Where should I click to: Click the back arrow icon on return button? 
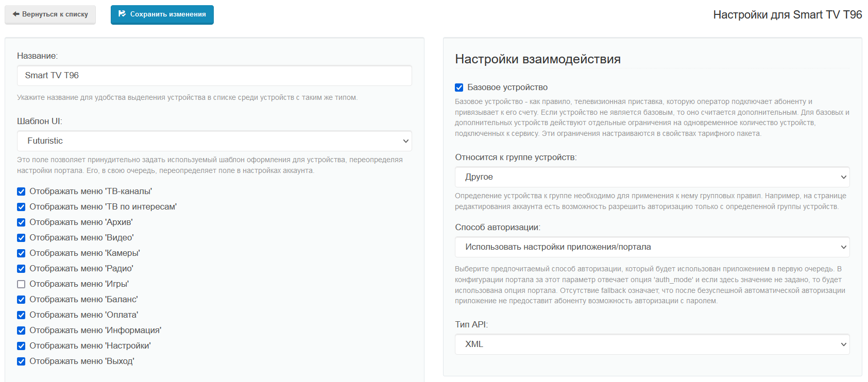coord(16,14)
